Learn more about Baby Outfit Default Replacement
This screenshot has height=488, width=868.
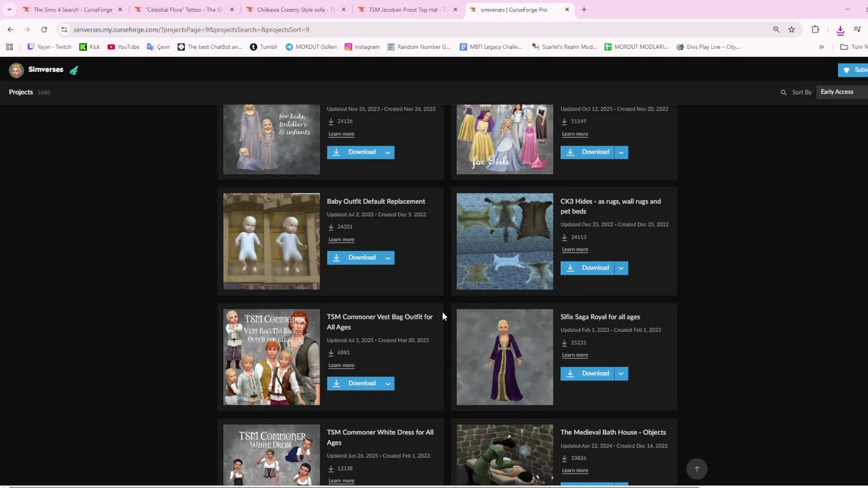[341, 239]
